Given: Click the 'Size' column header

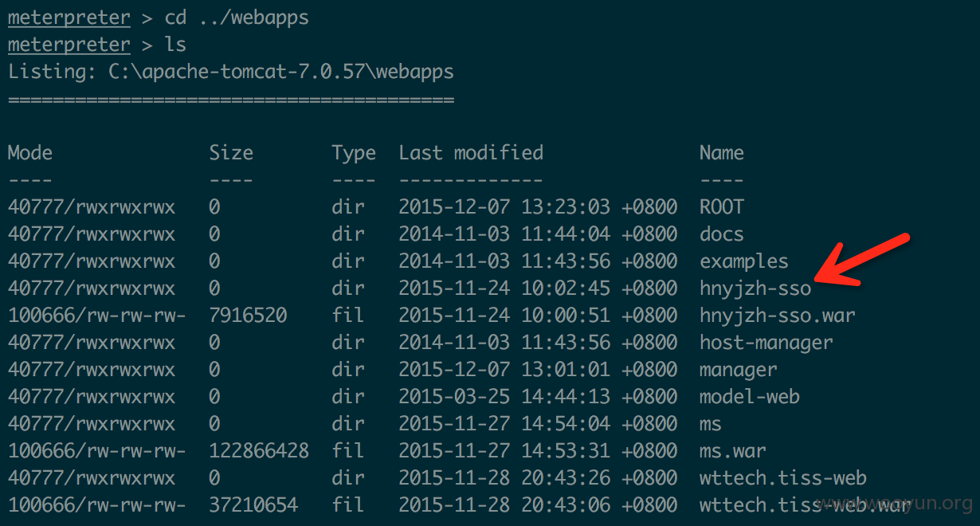Looking at the screenshot, I should 231,153.
